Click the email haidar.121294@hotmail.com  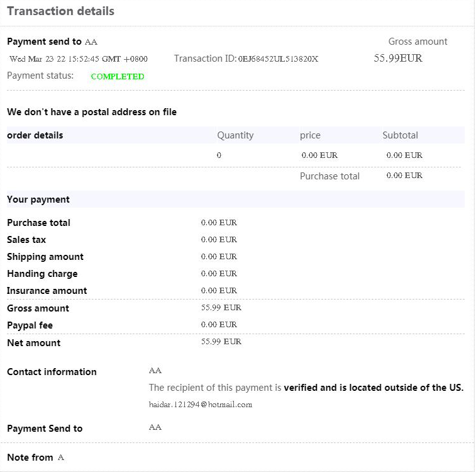[200, 405]
